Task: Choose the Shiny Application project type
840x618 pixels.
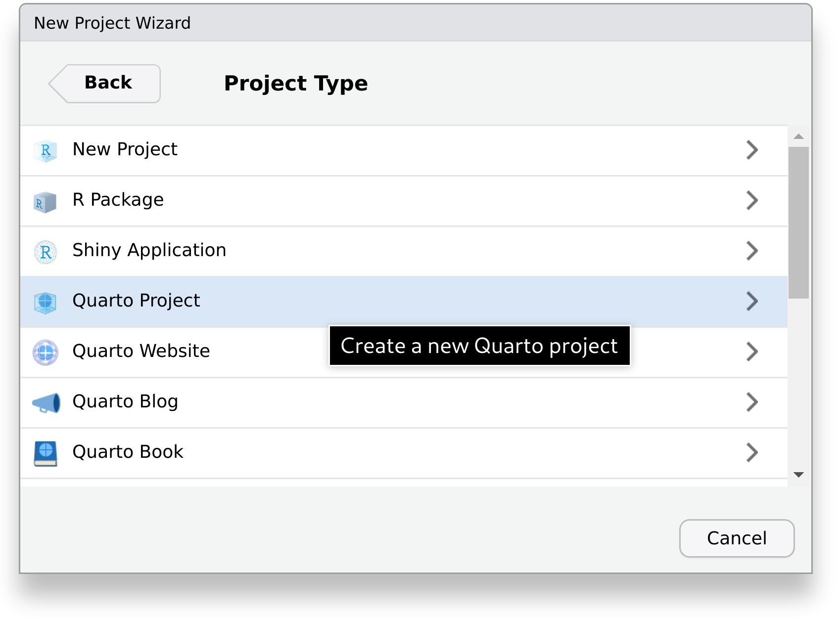Action: 149,251
